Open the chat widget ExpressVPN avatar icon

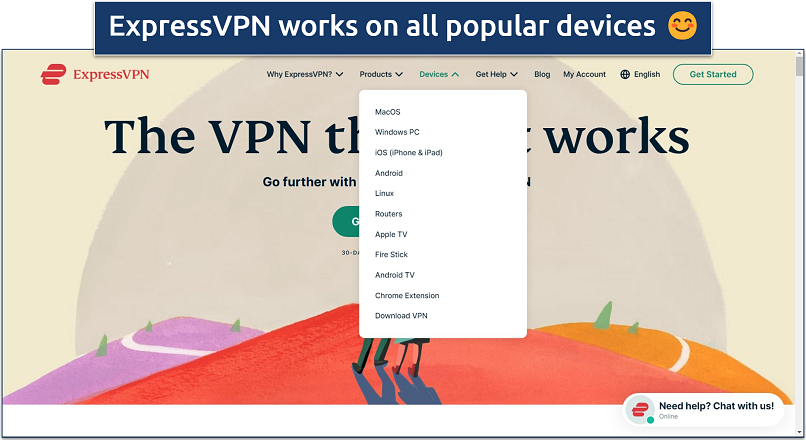pos(640,410)
